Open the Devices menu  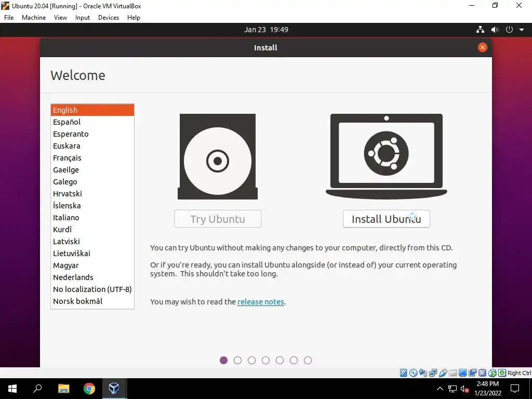[109, 18]
